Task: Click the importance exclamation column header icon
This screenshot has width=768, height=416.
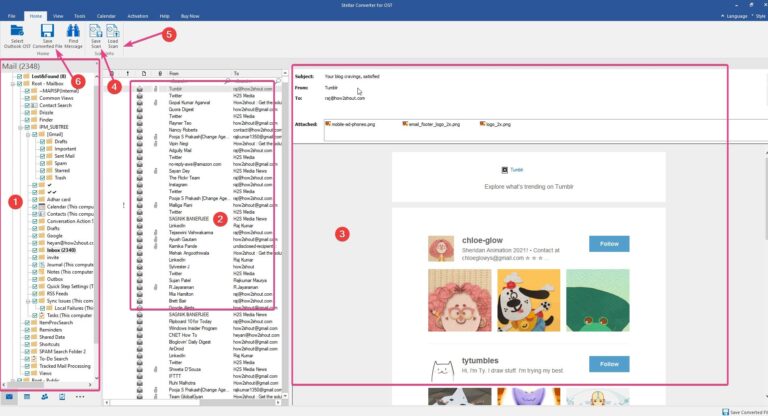Action: click(x=128, y=73)
